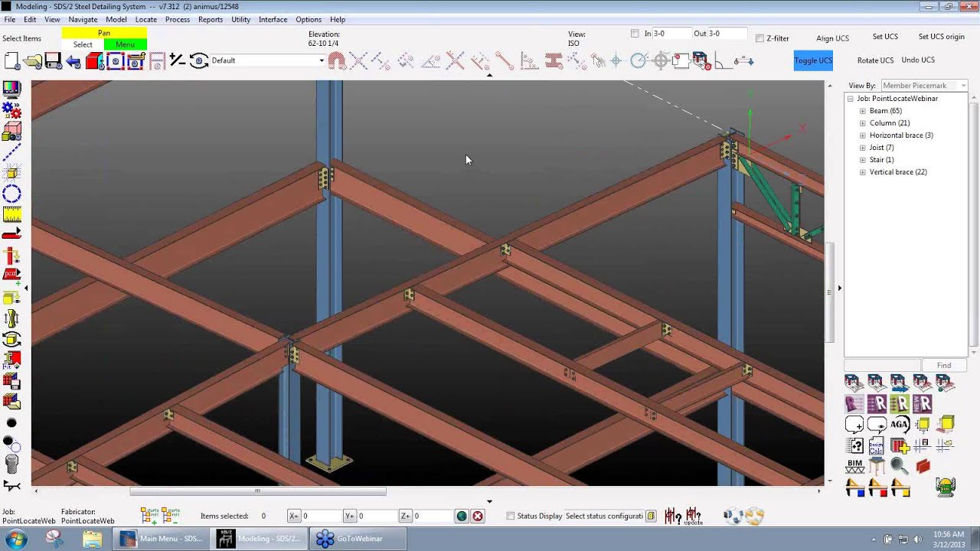Image resolution: width=980 pixels, height=551 pixels.
Task: Expand the Horizontal brace (3) node
Action: [863, 135]
